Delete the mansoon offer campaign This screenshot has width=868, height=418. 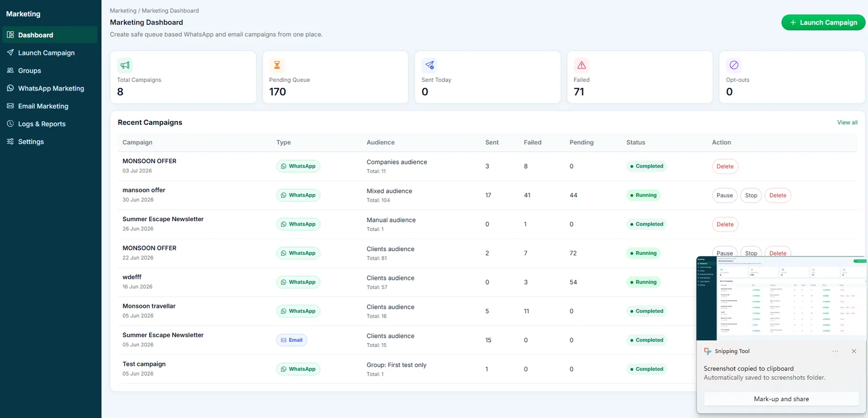pos(777,195)
